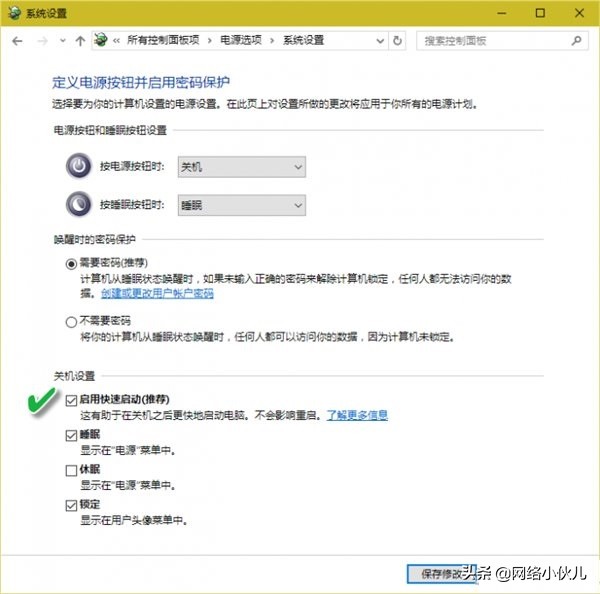The image size is (600, 594).
Task: Toggle the 启用快速启动(推荐) checkbox
Action: pyautogui.click(x=71, y=400)
